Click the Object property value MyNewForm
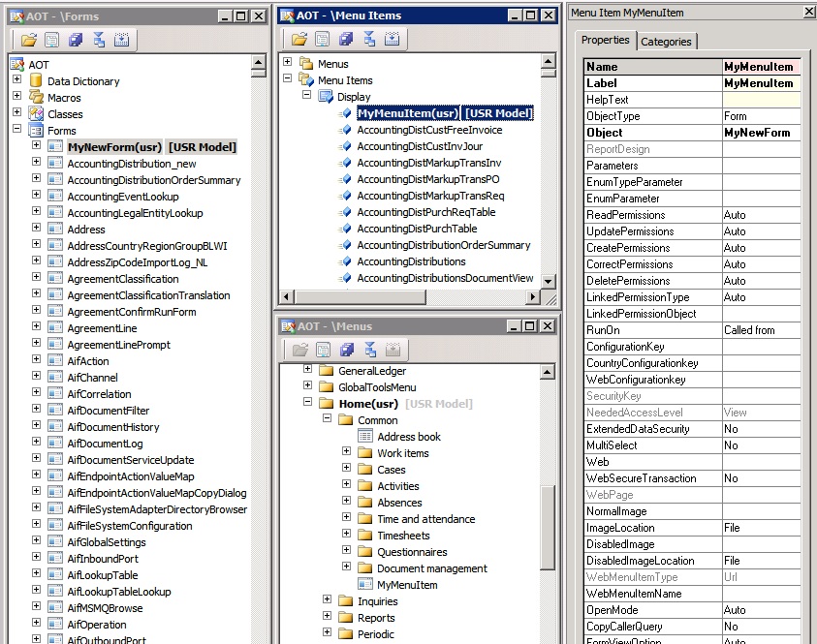The width and height of the screenshot is (817, 644). click(761, 133)
